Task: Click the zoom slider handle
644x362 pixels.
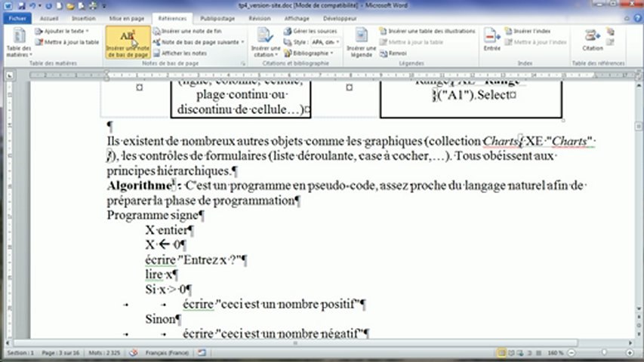Action: (604, 353)
